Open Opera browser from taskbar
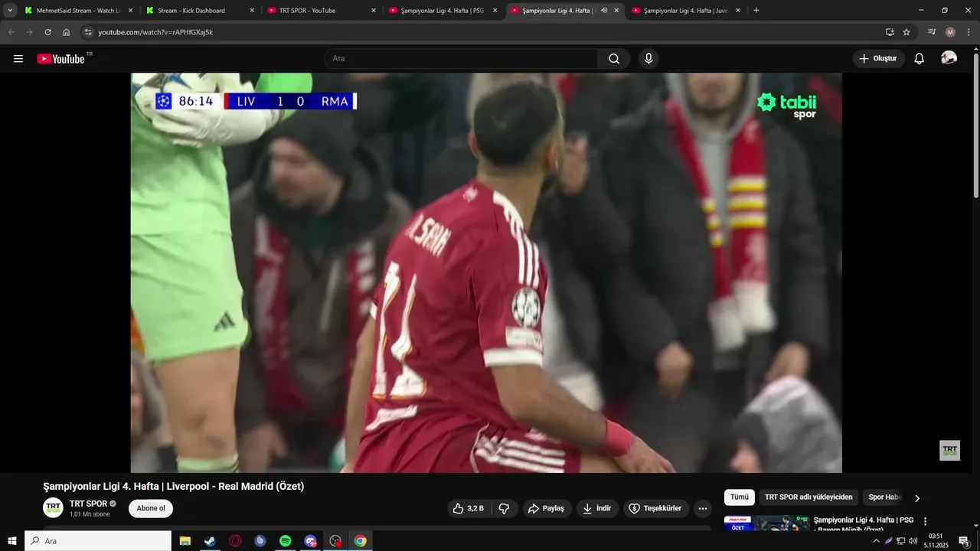The height and width of the screenshot is (551, 980). coord(235,541)
